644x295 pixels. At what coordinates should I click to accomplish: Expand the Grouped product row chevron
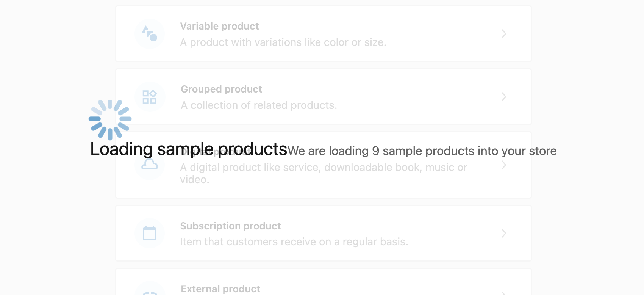(504, 97)
